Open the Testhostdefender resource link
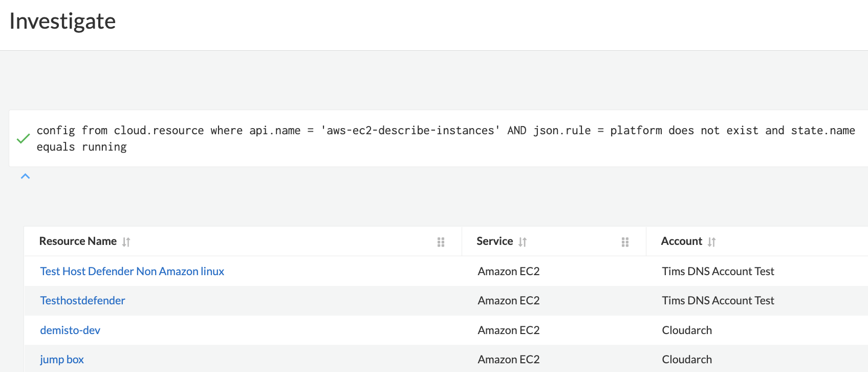This screenshot has width=868, height=372. click(x=82, y=300)
